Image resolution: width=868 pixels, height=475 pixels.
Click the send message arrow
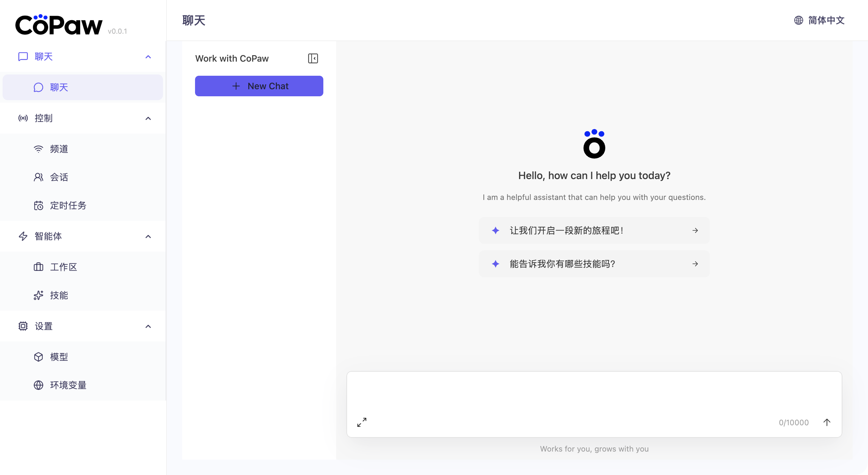[827, 422]
